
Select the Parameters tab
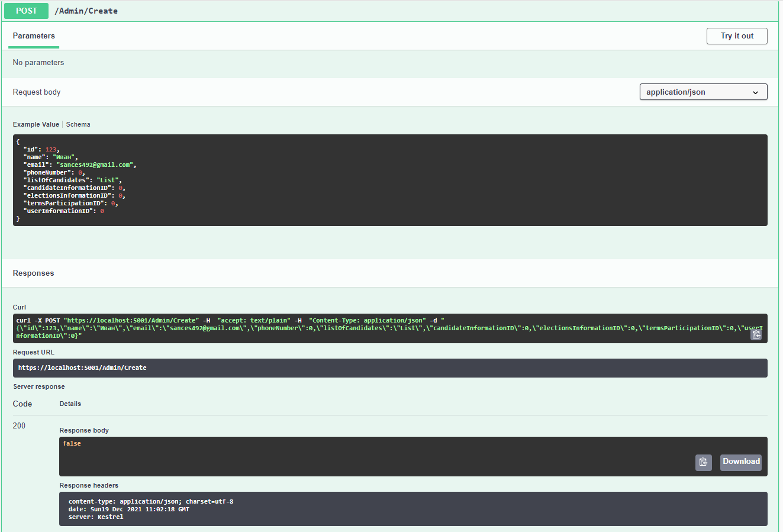(x=34, y=36)
